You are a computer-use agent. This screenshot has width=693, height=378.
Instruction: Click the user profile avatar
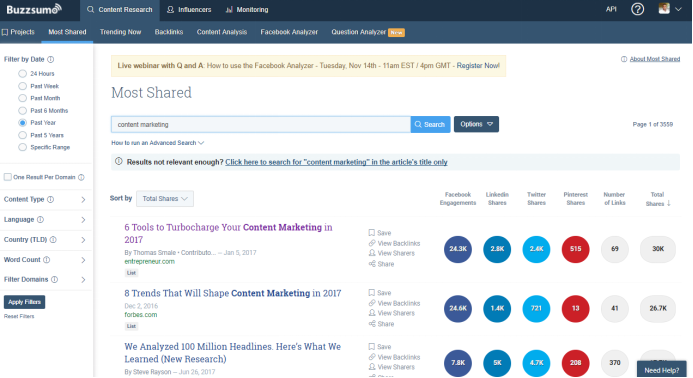point(664,8)
